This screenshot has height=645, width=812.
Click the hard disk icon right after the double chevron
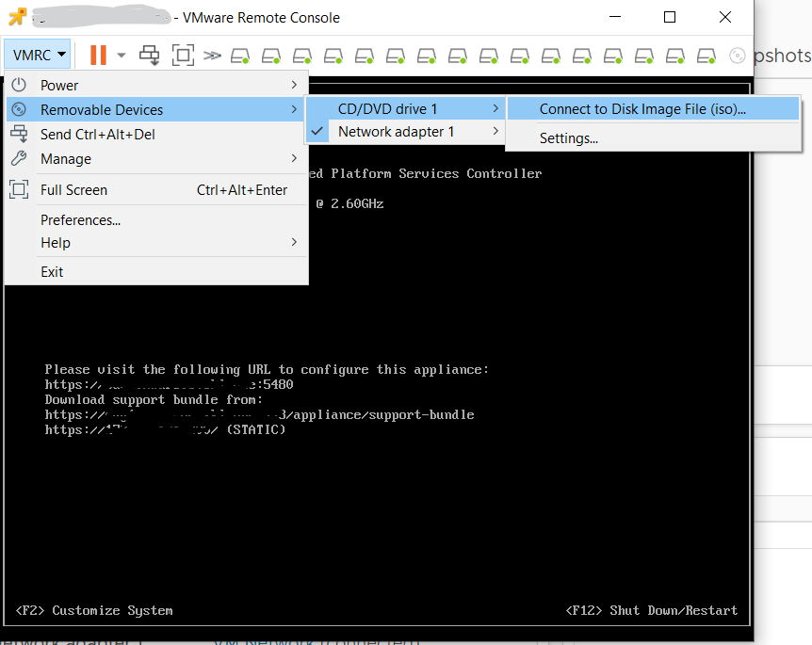(x=240, y=56)
